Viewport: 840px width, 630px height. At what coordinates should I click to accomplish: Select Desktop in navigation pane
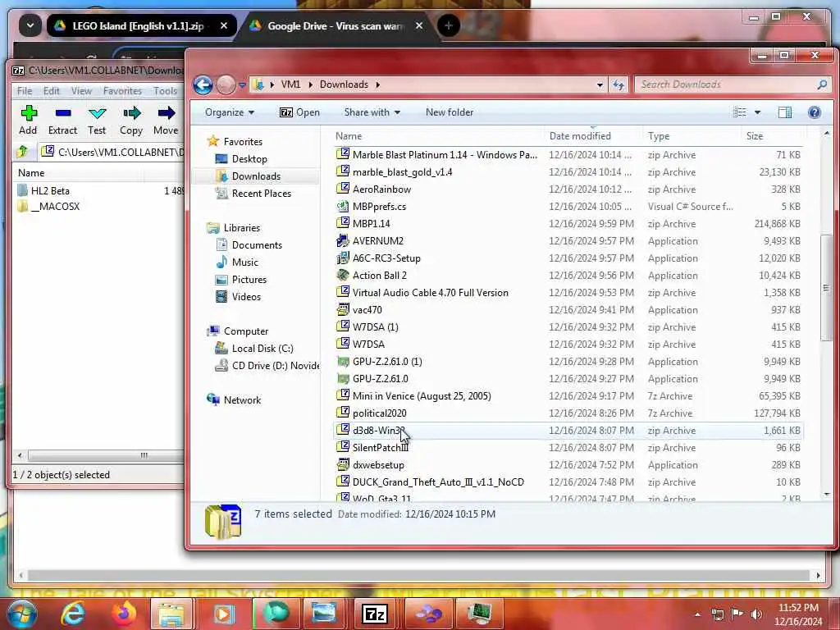tap(249, 159)
